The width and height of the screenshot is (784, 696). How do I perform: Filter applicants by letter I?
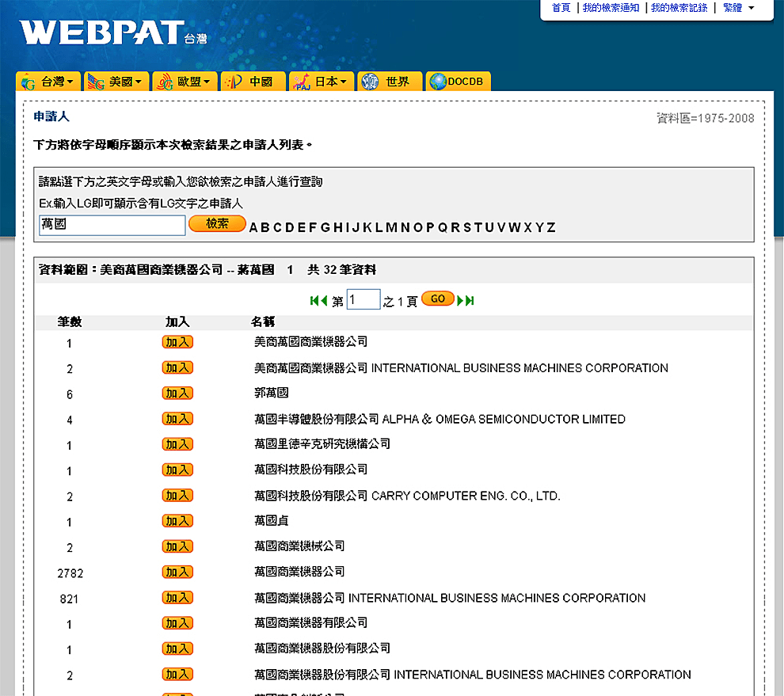click(347, 228)
